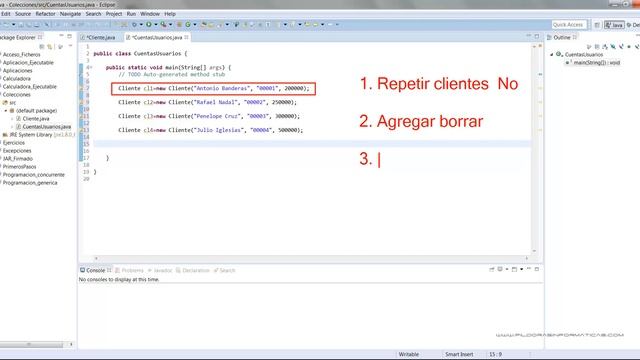Click the green Run button in toolbar
Image resolution: width=640 pixels, height=360 pixels.
pos(149,24)
